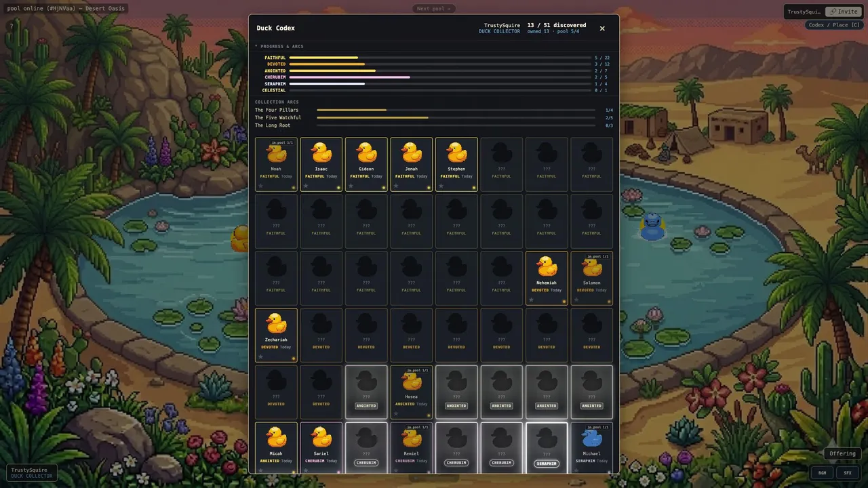Toggle favorite star on Nehemiah card
The width and height of the screenshot is (868, 488).
(x=531, y=300)
